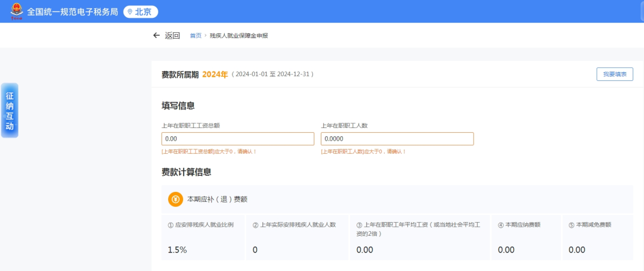
Task: Click circled number 1 before 应安排残疾人就业比例
Action: coord(171,225)
